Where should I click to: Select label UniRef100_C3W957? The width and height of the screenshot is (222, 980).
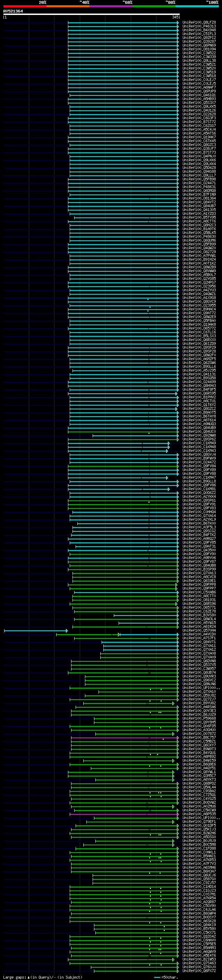tap(199, 669)
